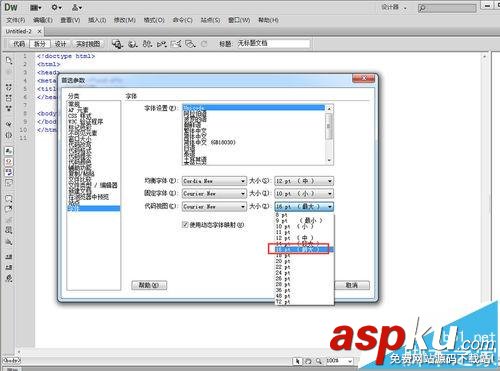Open the 编辑(E) menu

click(43, 20)
